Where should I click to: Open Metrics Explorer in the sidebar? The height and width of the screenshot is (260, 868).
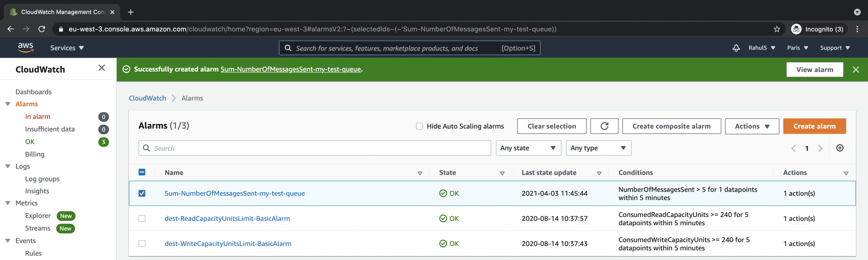click(x=38, y=216)
